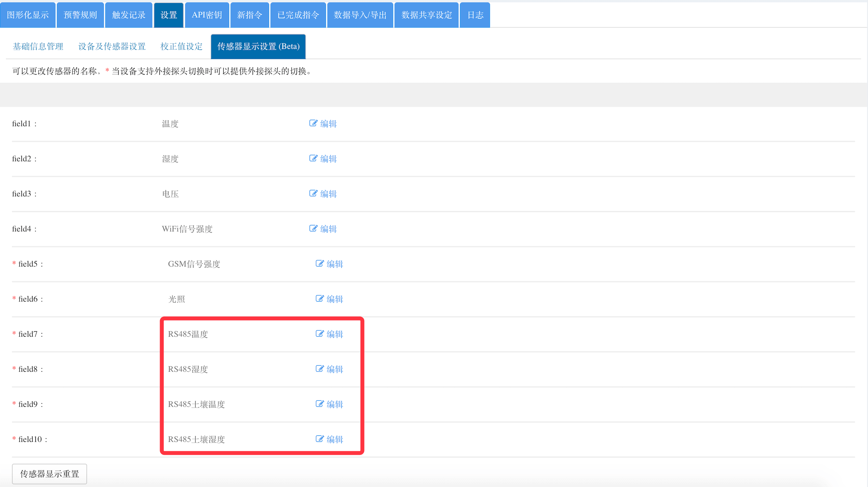Click 编辑 link for RS485土壤湿度
Image resolution: width=868 pixels, height=487 pixels.
(335, 439)
